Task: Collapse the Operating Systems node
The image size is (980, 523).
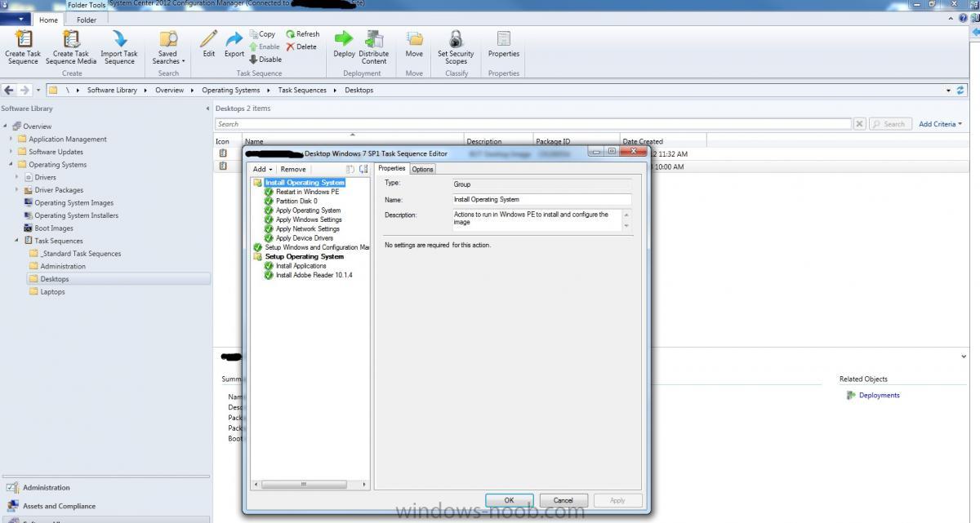Action: (11, 164)
